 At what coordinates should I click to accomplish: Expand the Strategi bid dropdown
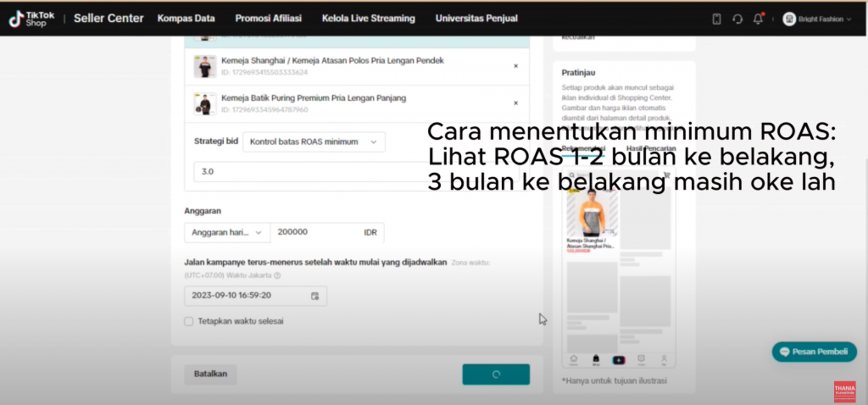click(x=314, y=141)
